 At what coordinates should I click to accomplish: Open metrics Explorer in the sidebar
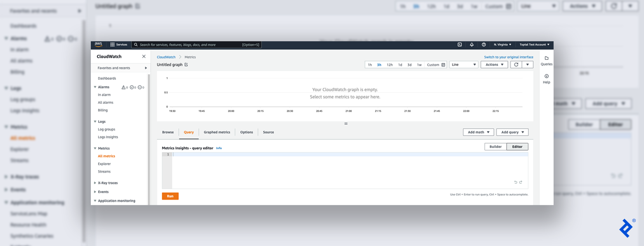(104, 164)
